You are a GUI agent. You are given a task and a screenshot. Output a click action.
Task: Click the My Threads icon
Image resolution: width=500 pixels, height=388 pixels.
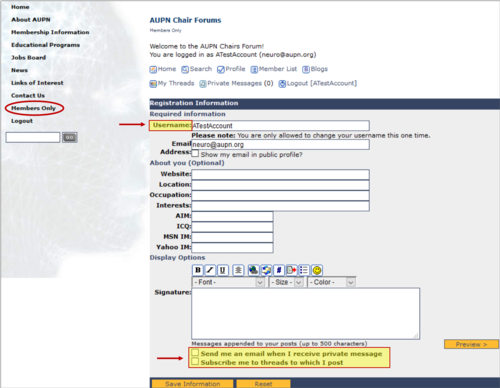[153, 84]
